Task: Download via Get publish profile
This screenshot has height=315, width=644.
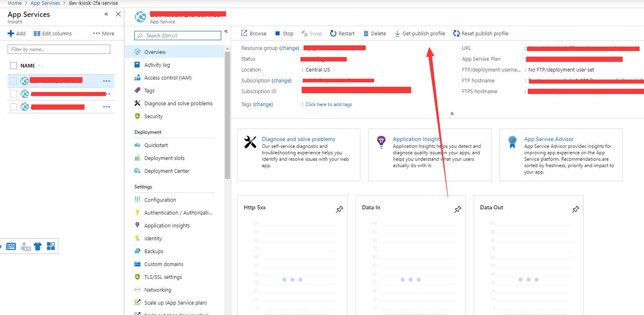Action: click(420, 33)
